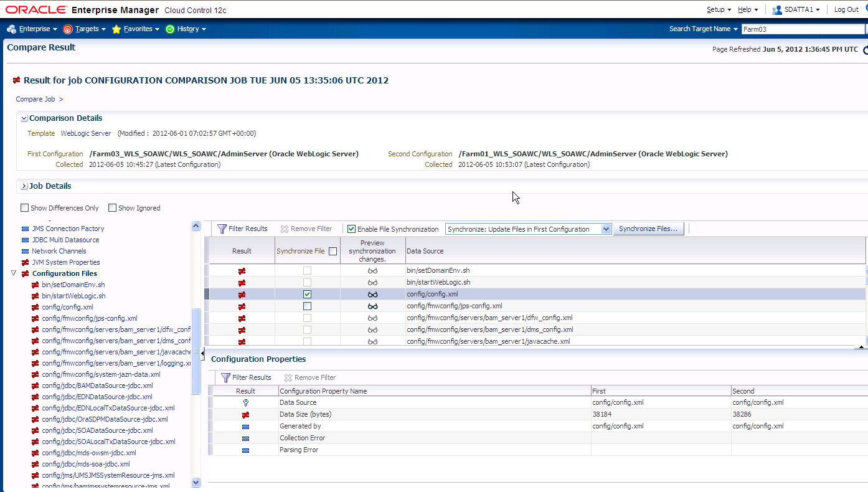Select Network Channels in the tree
Viewport: 868px width, 492px height.
(59, 251)
